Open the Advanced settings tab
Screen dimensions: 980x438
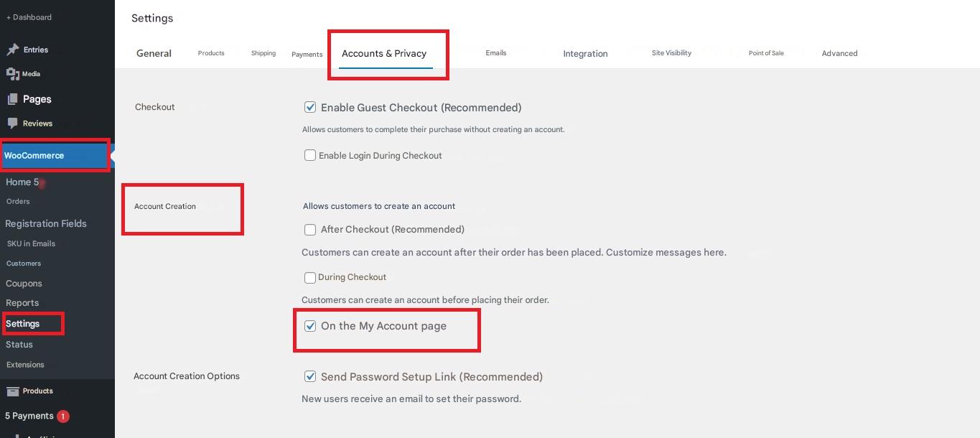click(x=839, y=53)
